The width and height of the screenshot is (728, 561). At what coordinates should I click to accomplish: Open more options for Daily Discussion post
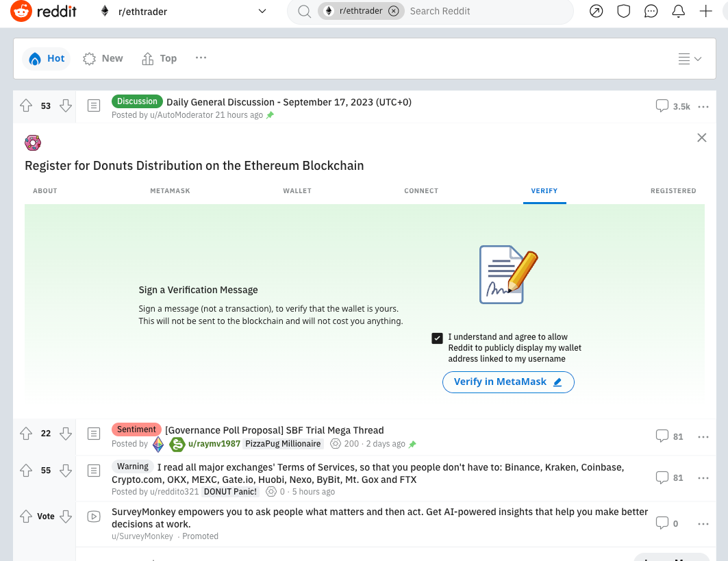point(703,107)
